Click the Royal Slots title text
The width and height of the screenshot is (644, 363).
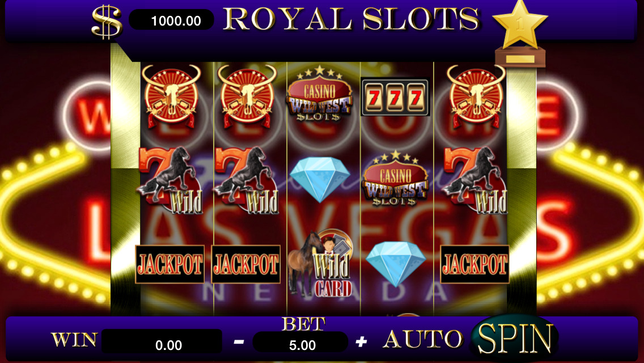point(351,19)
